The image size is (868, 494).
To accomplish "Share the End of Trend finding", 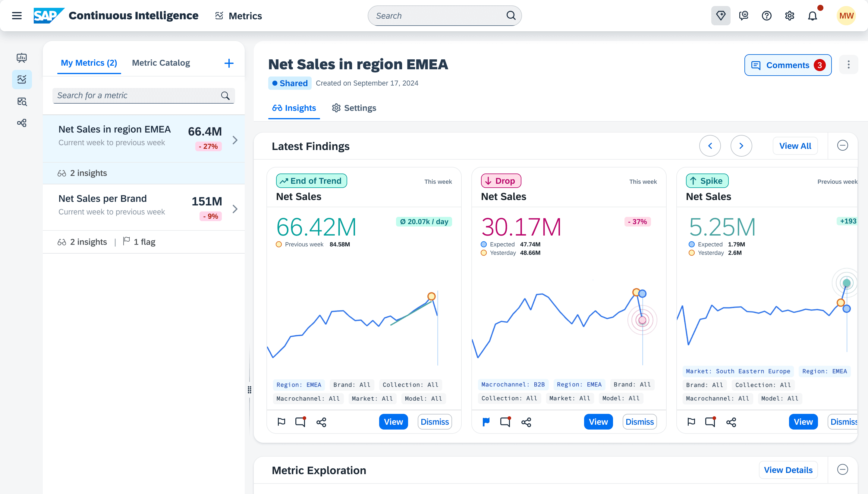I will [x=321, y=422].
